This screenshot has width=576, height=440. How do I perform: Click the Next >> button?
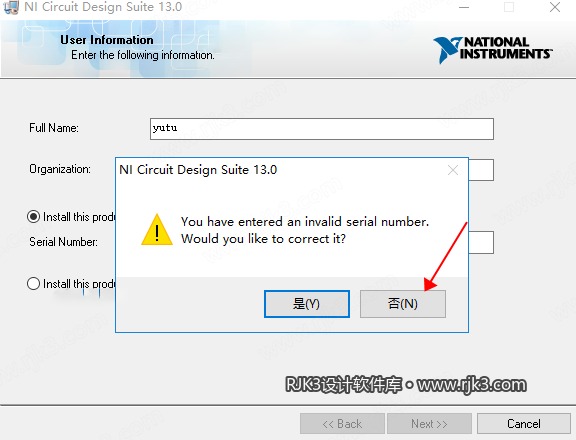click(x=429, y=423)
